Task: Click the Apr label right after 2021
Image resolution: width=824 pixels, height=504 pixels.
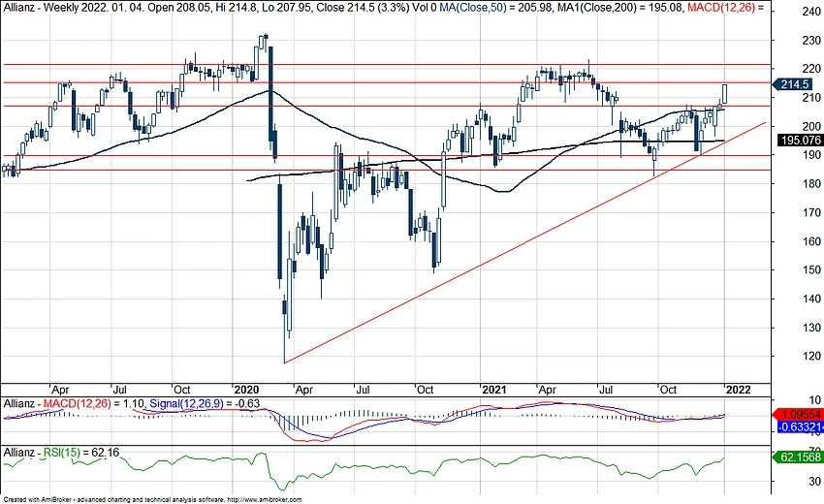Action: pyautogui.click(x=547, y=390)
